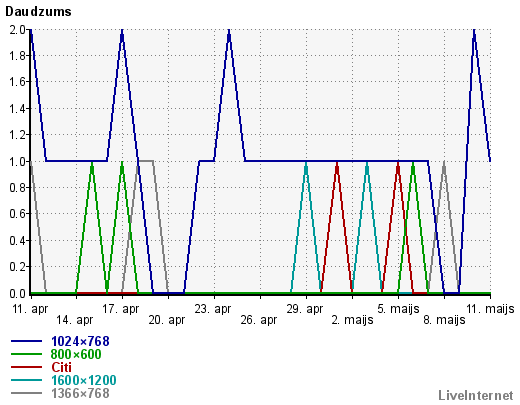Click the red Citi legend entry
This screenshot has height=405, width=520.
[61, 367]
